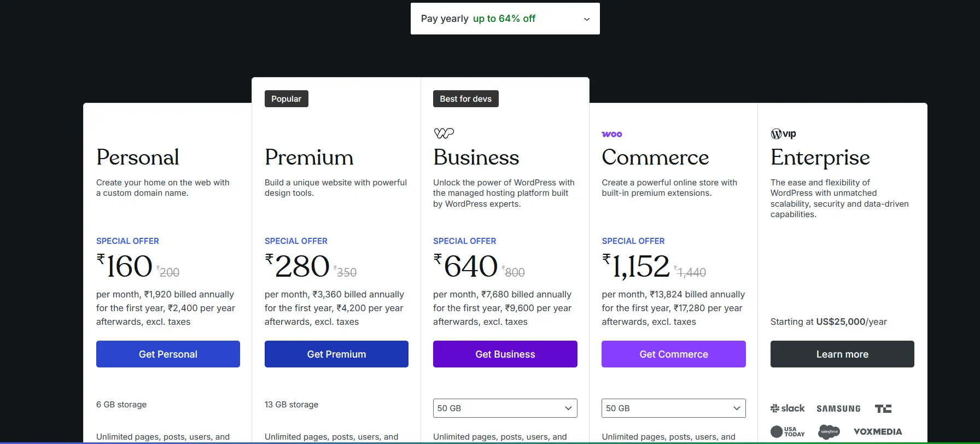Click the Get Commerce button
The height and width of the screenshot is (444, 980).
[x=674, y=354]
